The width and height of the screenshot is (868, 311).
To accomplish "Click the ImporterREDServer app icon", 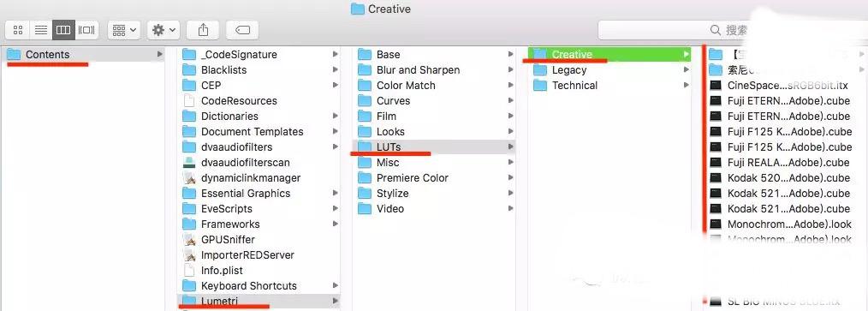I will click(189, 255).
